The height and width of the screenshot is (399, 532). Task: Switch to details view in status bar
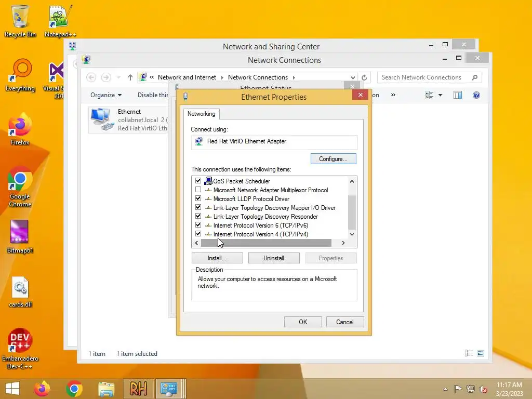[469, 353]
